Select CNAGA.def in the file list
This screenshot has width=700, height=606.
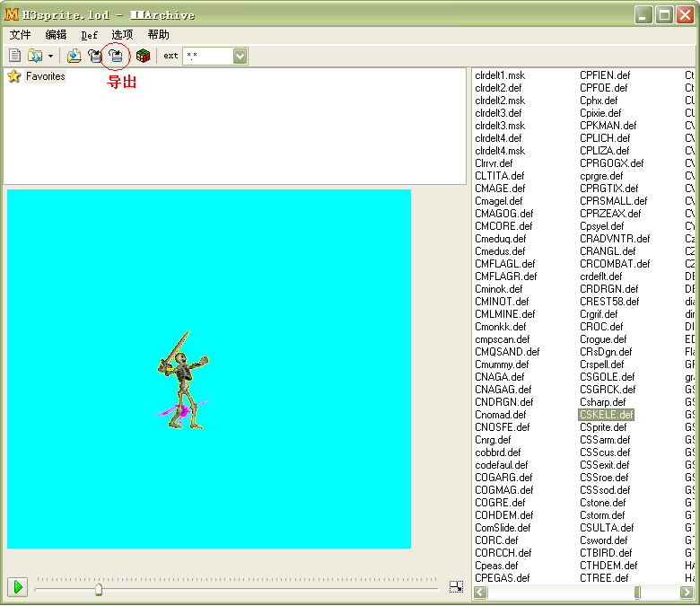point(500,377)
